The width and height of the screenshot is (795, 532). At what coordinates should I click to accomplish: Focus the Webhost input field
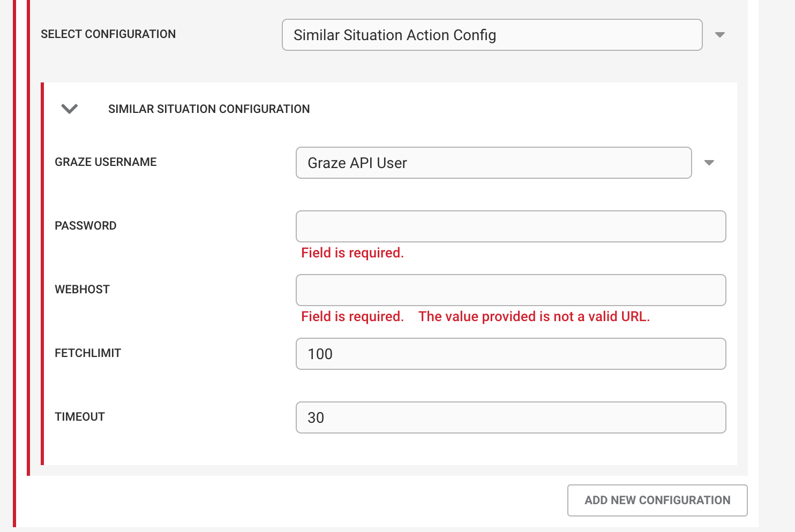[511, 290]
